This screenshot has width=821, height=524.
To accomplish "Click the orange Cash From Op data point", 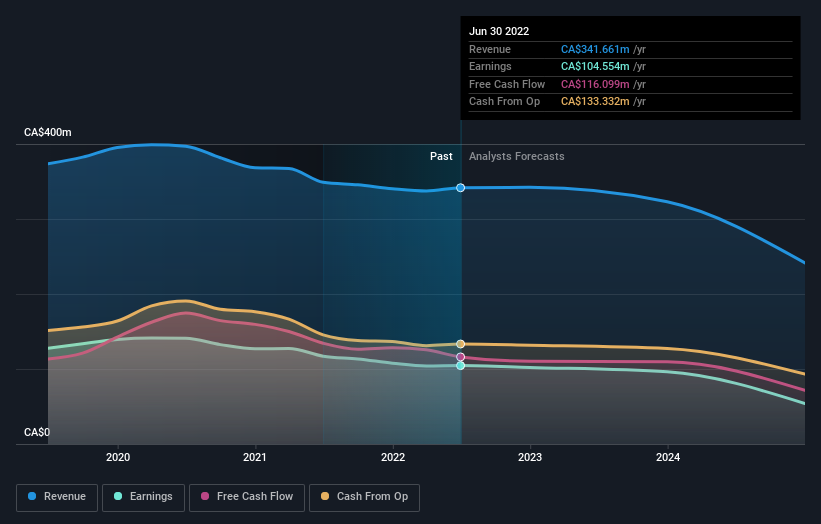I will (x=460, y=344).
